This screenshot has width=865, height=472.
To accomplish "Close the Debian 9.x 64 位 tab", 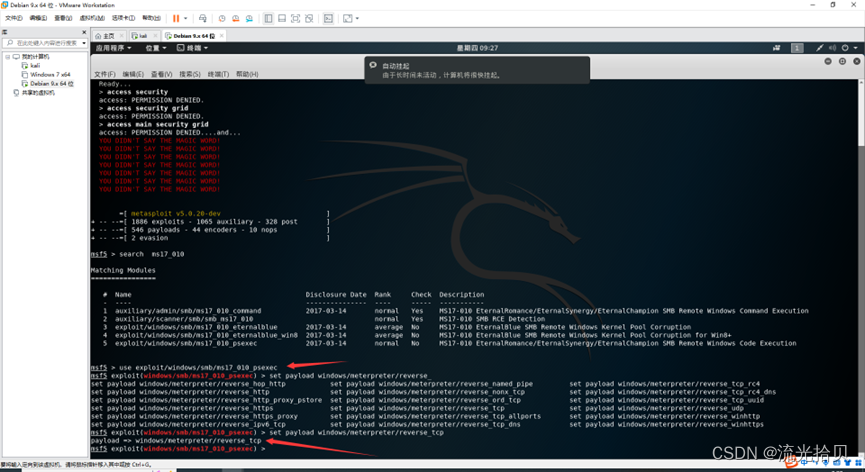I will (221, 36).
